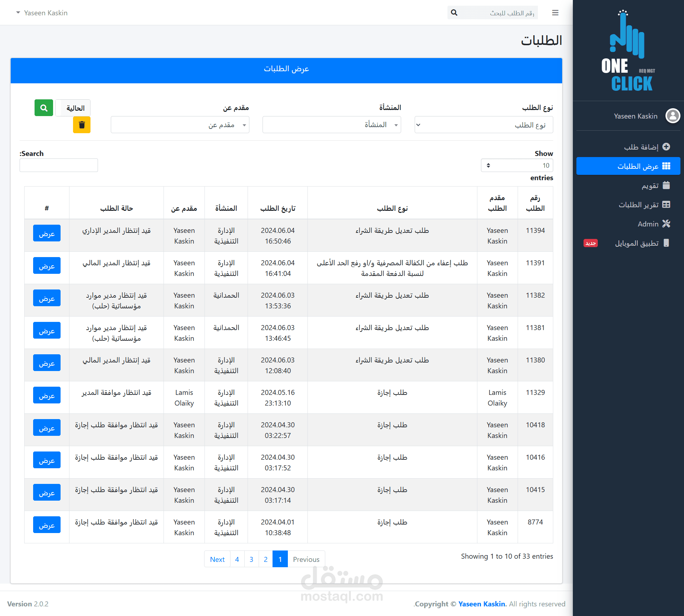Expand the نوع الطلب dropdown

[x=483, y=125]
